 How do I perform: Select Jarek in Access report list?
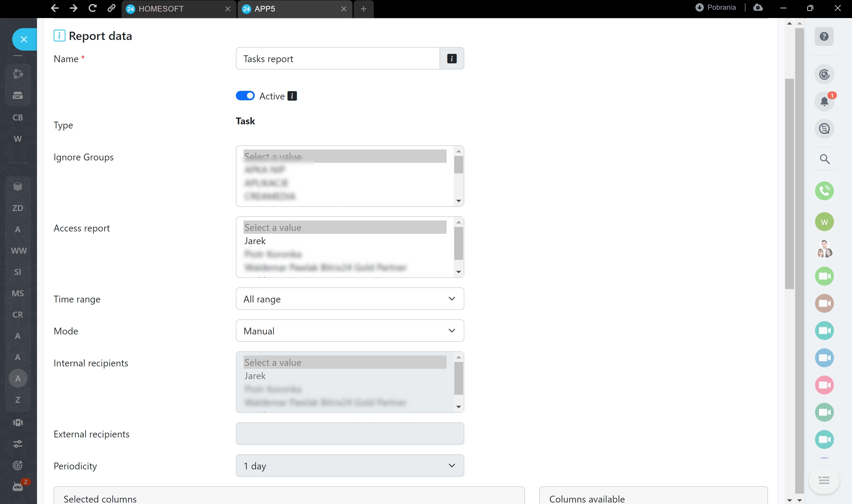255,241
